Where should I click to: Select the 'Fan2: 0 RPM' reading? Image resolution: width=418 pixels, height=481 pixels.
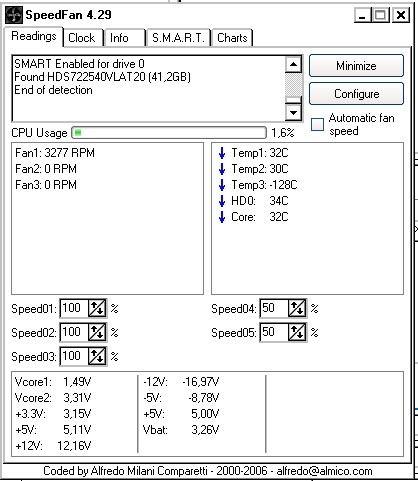coord(46,169)
